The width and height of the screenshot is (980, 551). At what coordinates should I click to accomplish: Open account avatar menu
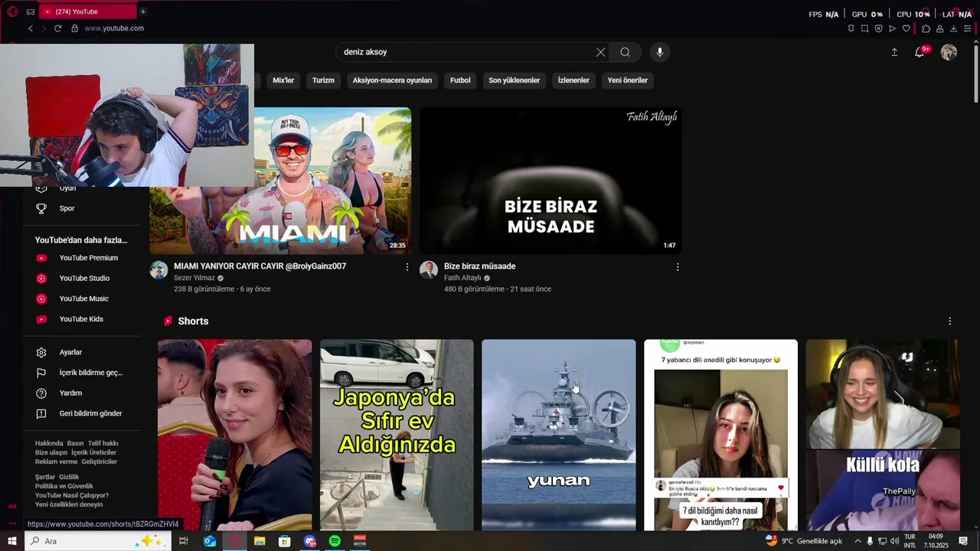949,52
